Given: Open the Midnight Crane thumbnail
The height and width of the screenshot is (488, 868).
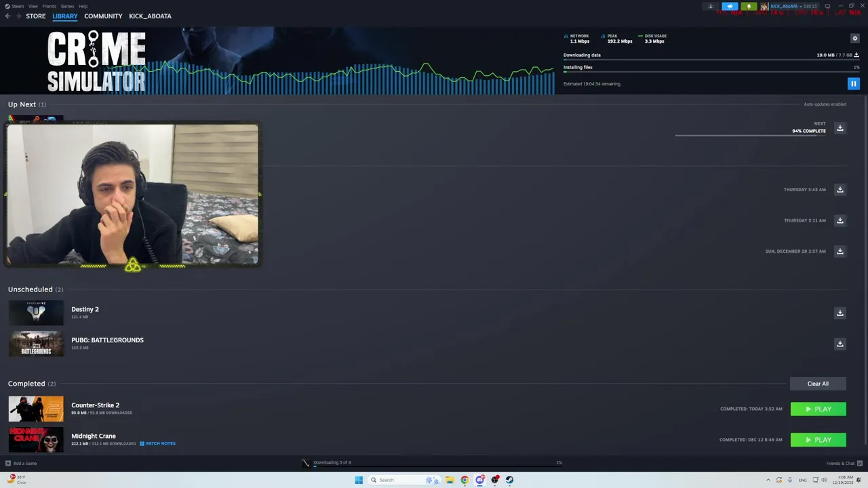Looking at the screenshot, I should tap(36, 440).
